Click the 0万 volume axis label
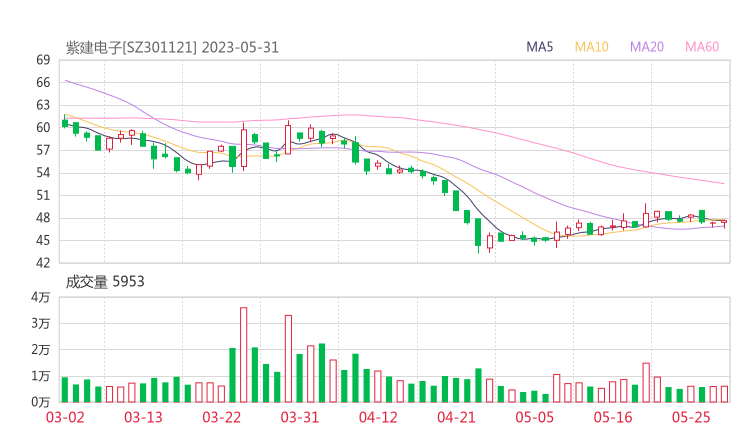Viewport: 740px width, 440px height. click(41, 402)
